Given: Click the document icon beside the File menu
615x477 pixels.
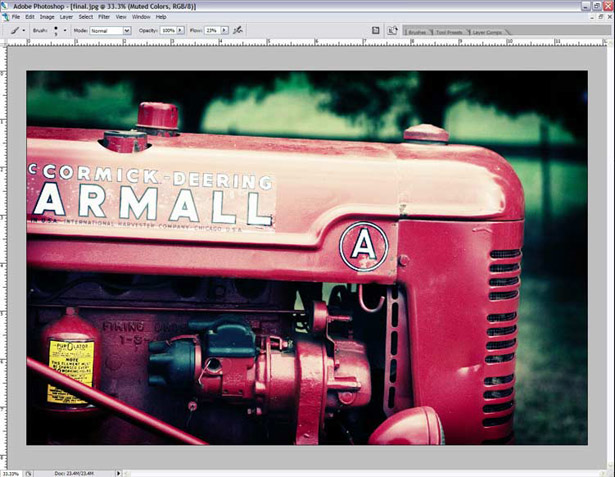Looking at the screenshot, I should pyautogui.click(x=5, y=17).
